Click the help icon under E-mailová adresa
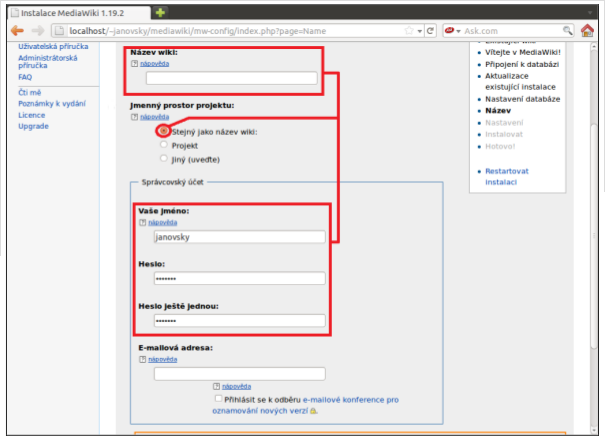The width and height of the screenshot is (607, 443). coord(142,359)
